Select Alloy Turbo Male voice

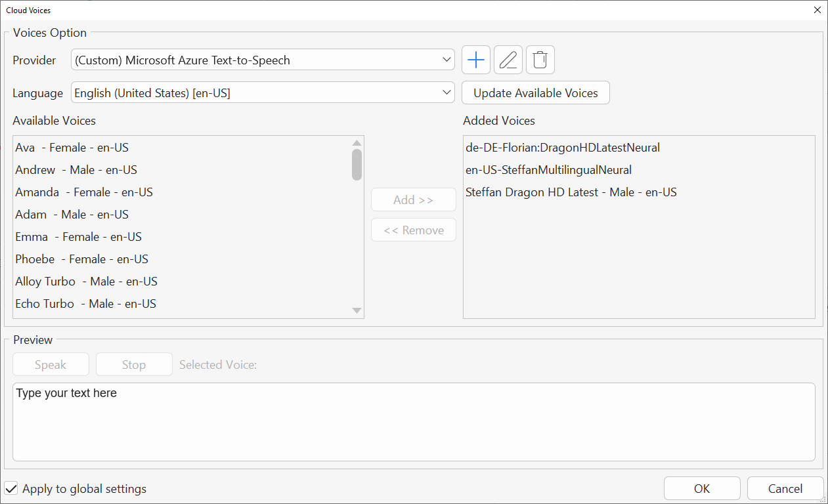pos(86,282)
